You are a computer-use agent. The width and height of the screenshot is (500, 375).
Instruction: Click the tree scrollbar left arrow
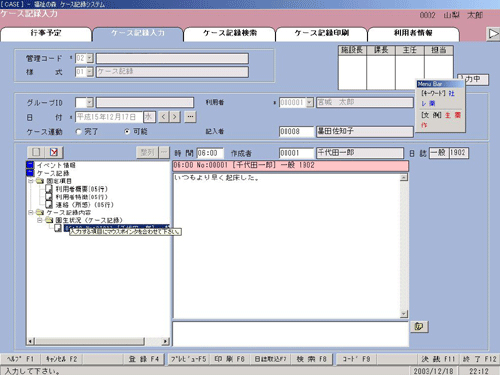(x=30, y=341)
